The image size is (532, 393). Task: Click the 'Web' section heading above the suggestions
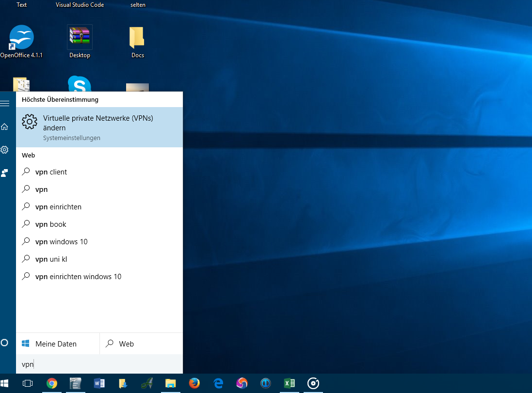point(29,155)
